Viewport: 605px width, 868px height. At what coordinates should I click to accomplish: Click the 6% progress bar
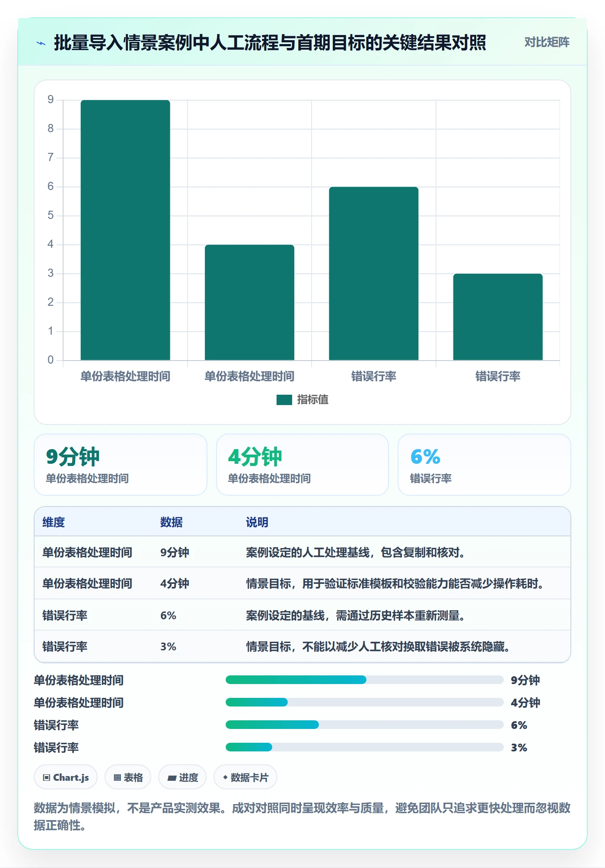[364, 725]
